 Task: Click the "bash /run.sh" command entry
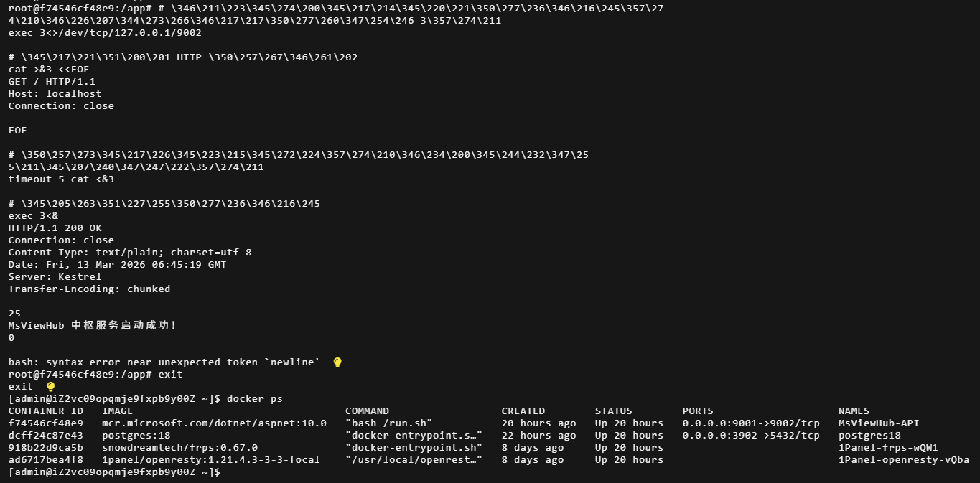click(x=388, y=423)
